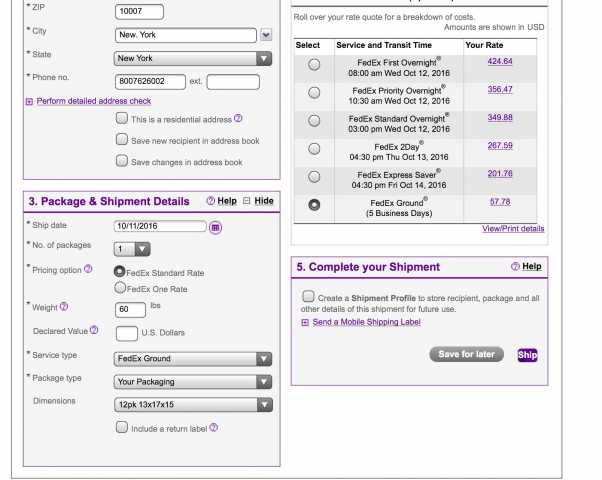
Task: Click the plus icon beside Mobile Shipping Label
Action: click(305, 323)
